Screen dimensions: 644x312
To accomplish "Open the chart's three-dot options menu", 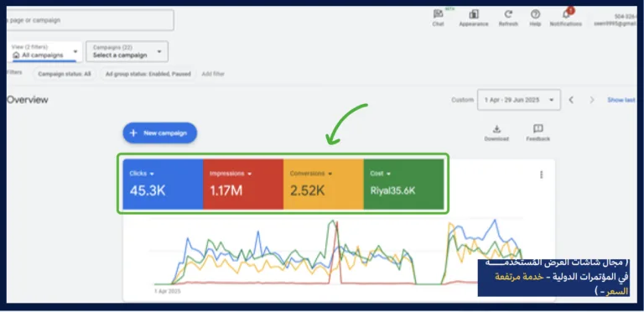I will (x=542, y=175).
